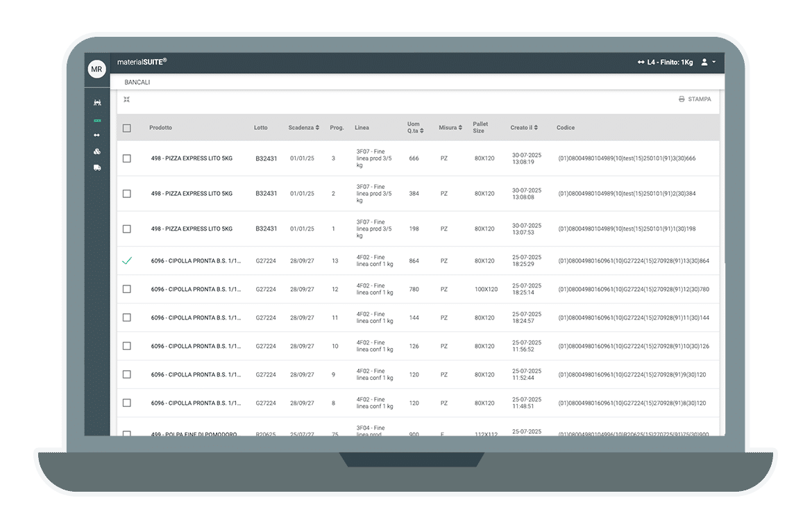Image resolution: width=812 pixels, height=532 pixels.
Task: Click the collapse fullscreen icon above table
Action: (127, 99)
